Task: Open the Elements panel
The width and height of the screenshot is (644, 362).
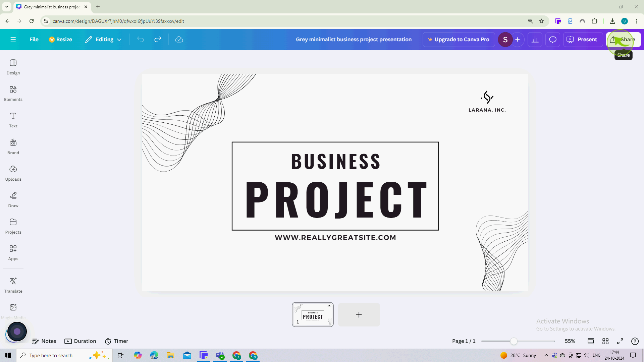Action: coord(13,93)
